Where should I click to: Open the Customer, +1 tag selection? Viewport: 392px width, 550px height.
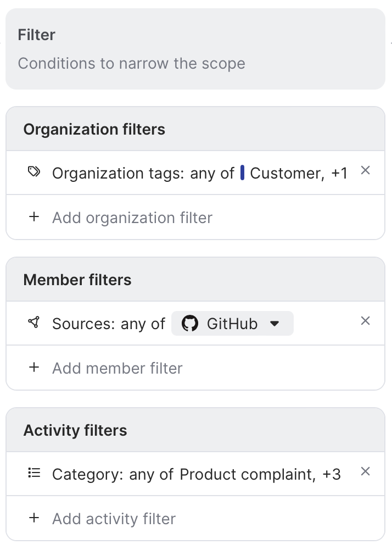(298, 174)
